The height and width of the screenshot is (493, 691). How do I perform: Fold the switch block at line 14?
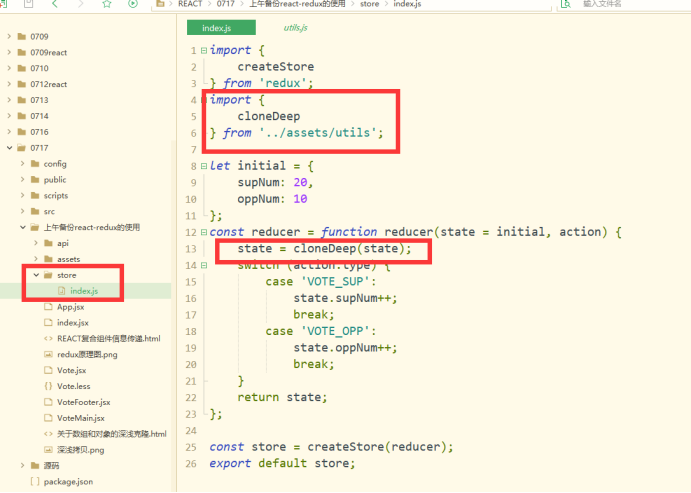point(204,265)
